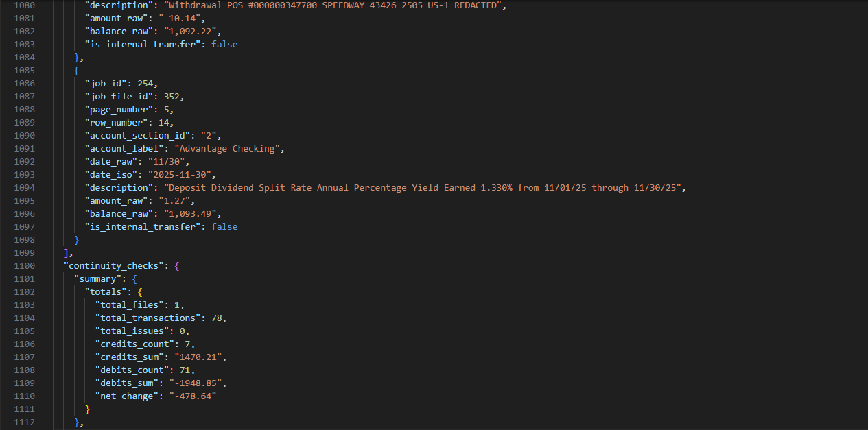Place cursor on the "date_iso" value 2025-11-30

point(174,174)
